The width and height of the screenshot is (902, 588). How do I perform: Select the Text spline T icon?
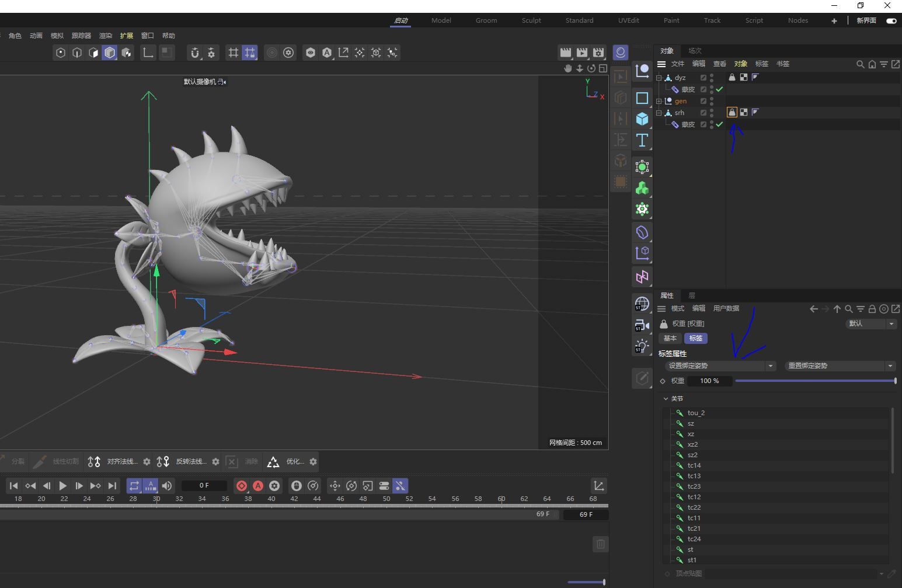[642, 140]
